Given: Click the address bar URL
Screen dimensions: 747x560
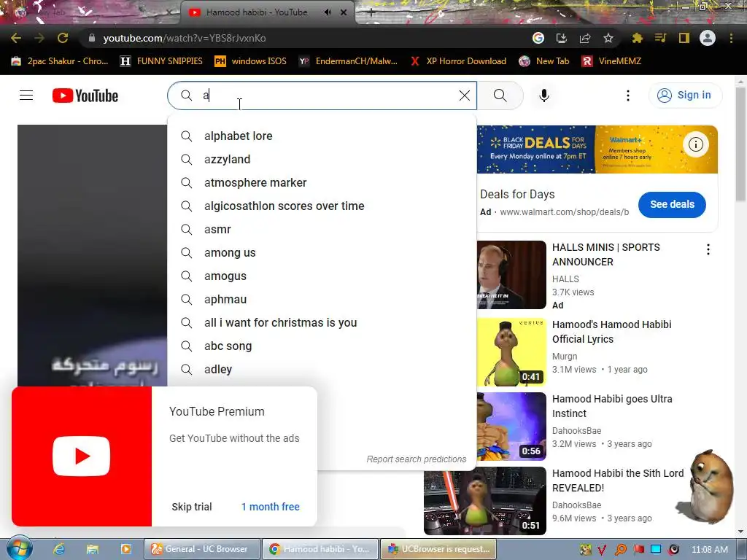Looking at the screenshot, I should 185,38.
